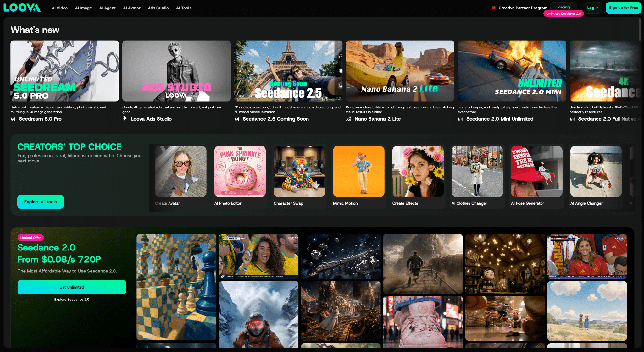This screenshot has width=644, height=352.
Task: Click Sign up for Free
Action: (x=623, y=8)
